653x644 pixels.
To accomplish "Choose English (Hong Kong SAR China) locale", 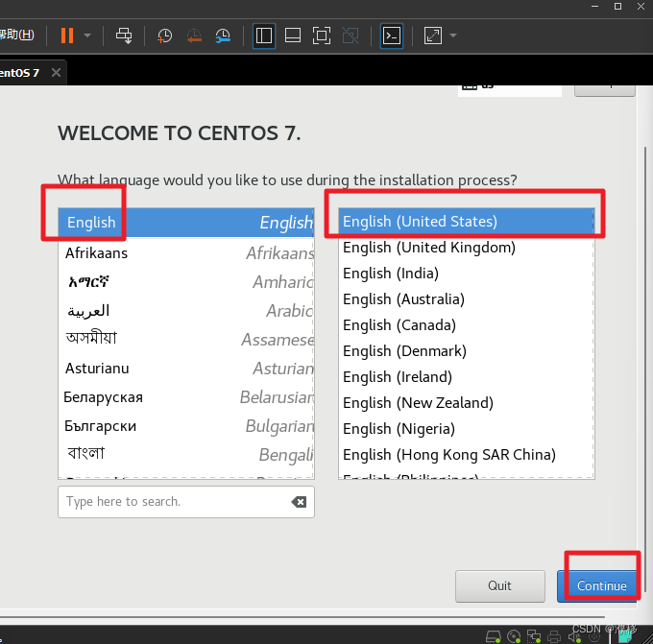I will 467,455.
